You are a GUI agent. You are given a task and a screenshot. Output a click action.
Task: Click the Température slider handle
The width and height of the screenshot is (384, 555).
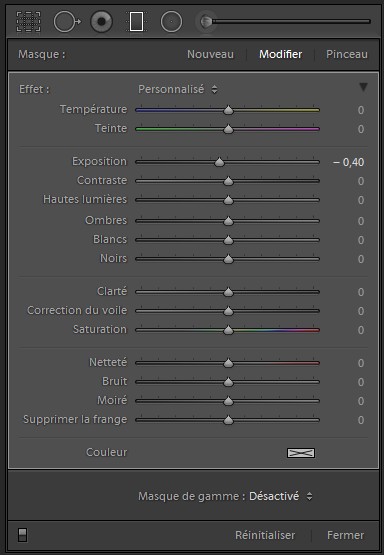coord(229,110)
